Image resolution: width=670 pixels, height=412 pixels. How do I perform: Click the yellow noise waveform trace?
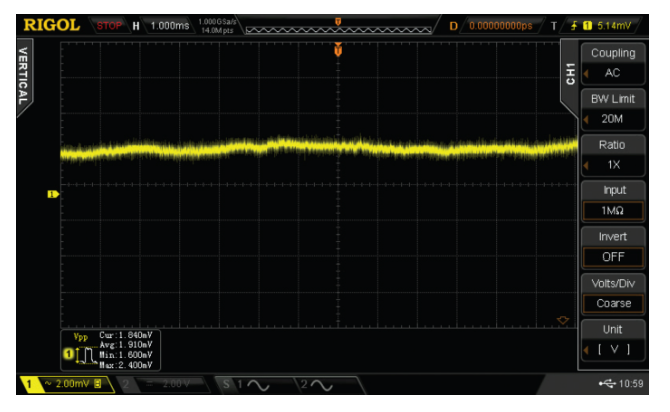[319, 148]
